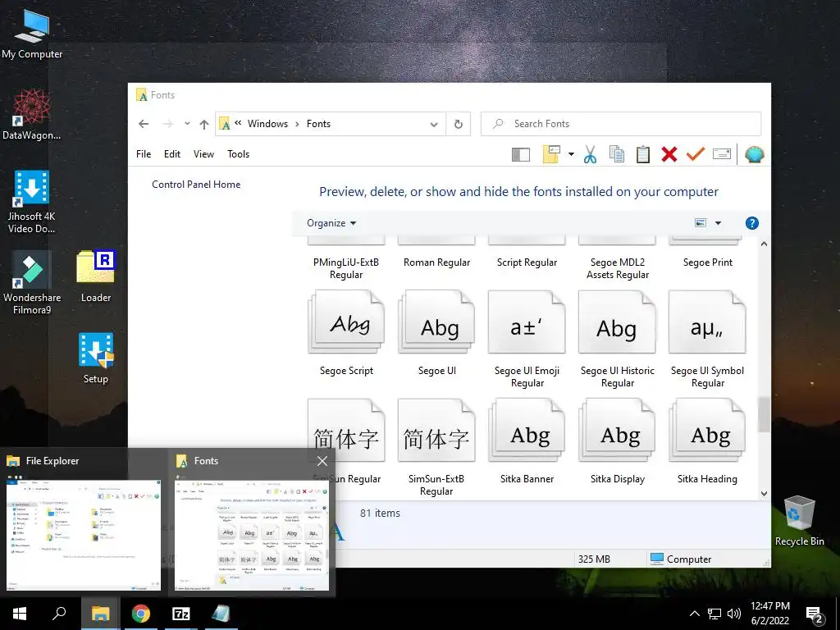The image size is (840, 630).
Task: Select the Loader folder on desktop
Action: coord(96,276)
